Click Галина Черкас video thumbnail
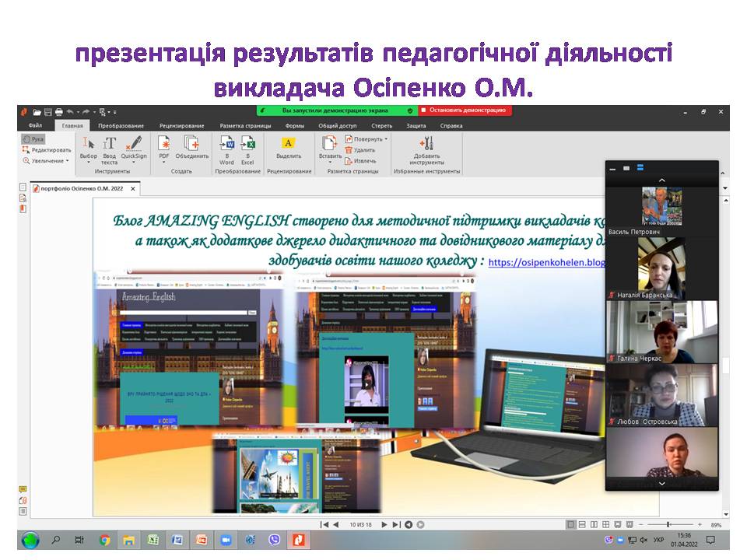Viewport: 747px width, 560px height. click(x=661, y=332)
